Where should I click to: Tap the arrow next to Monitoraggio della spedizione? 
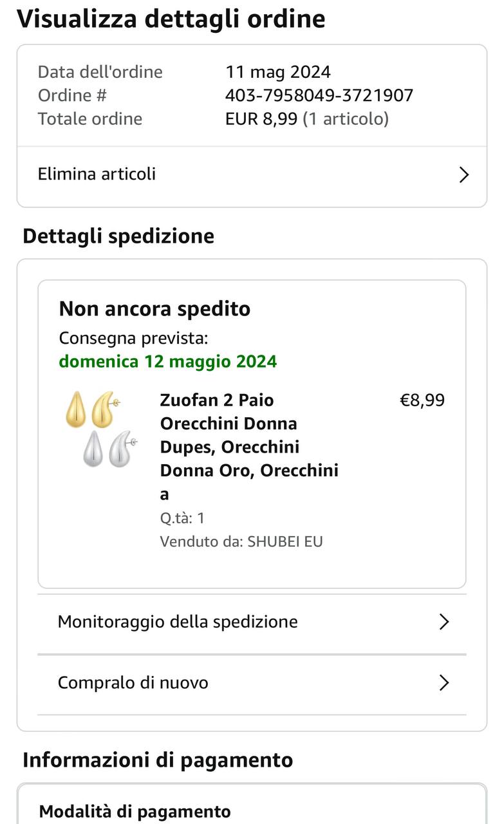tap(443, 622)
